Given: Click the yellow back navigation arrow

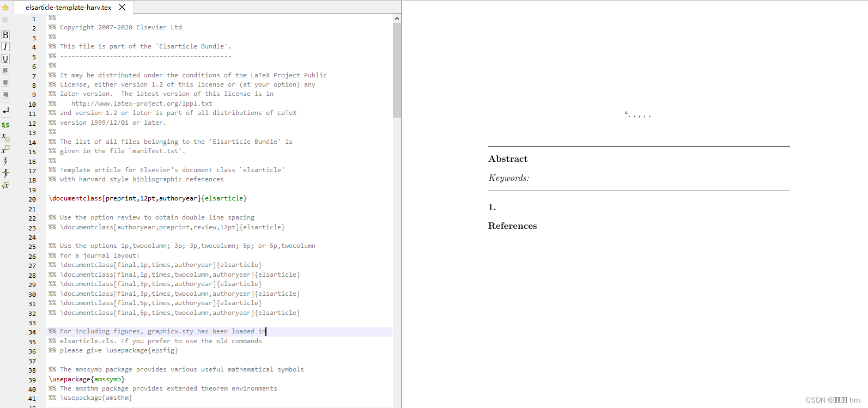Looking at the screenshot, I should 5,8.
